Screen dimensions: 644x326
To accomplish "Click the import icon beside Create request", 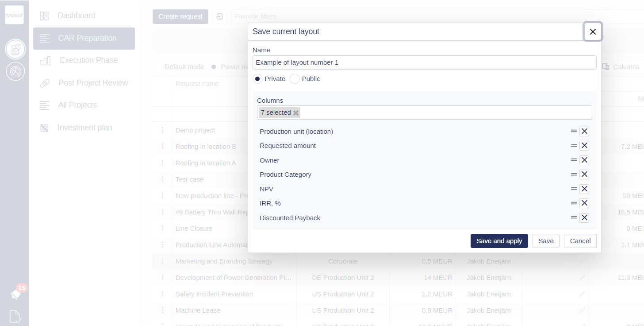I will [x=220, y=16].
